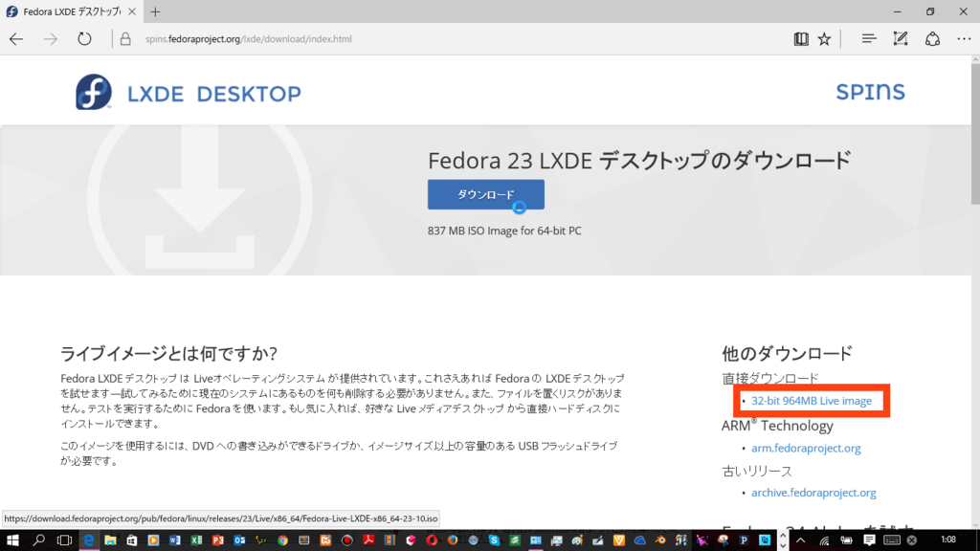Open Task View
Image resolution: width=980 pixels, height=551 pixels.
tap(64, 540)
